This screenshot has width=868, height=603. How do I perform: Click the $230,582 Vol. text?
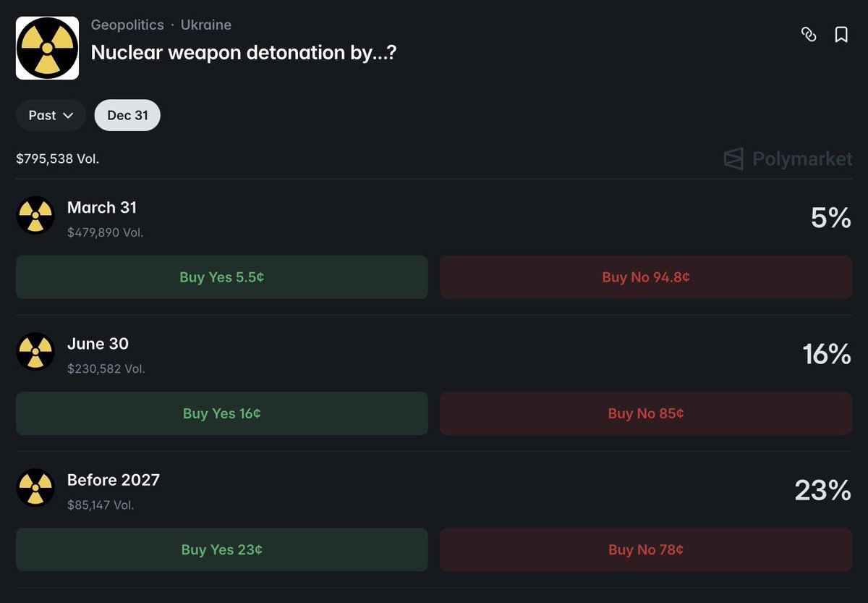(x=106, y=368)
